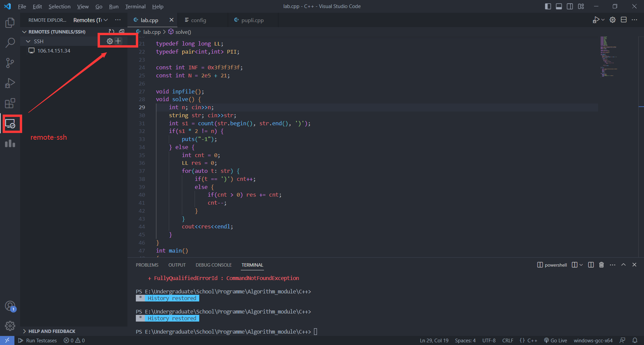Open launch profile dropdown in terminal

pos(581,265)
